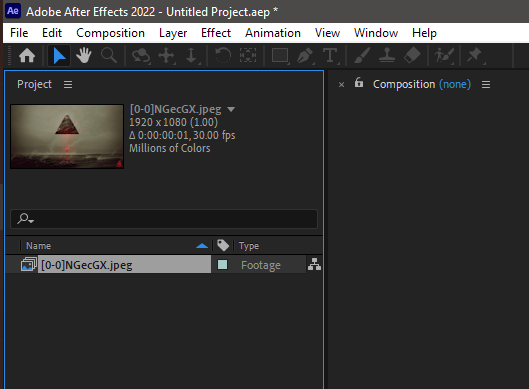Viewport: 529px width, 389px height.
Task: Open the Help menu
Action: point(424,33)
